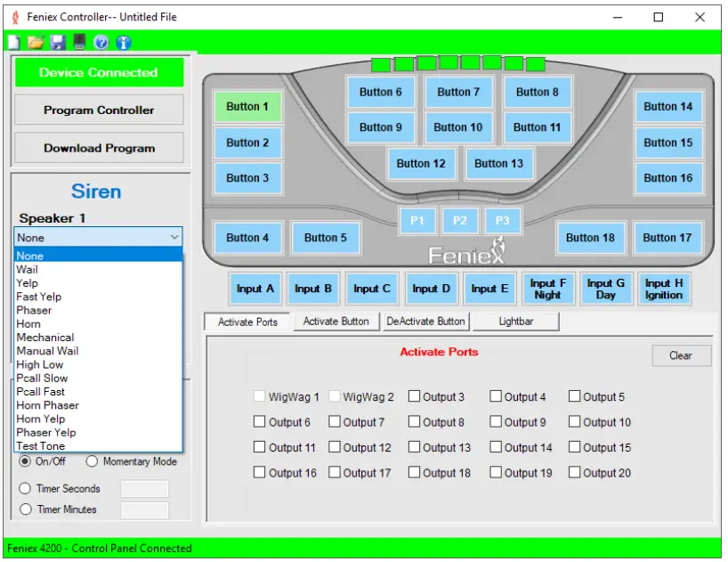Check the Output 6 checkbox
The height and width of the screenshot is (562, 728).
pyautogui.click(x=260, y=422)
